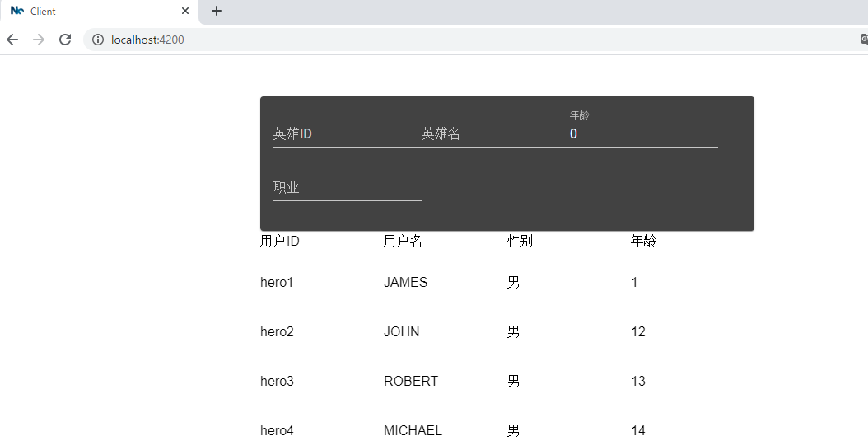Click the browser back arrow
868x441 pixels.
(12, 40)
